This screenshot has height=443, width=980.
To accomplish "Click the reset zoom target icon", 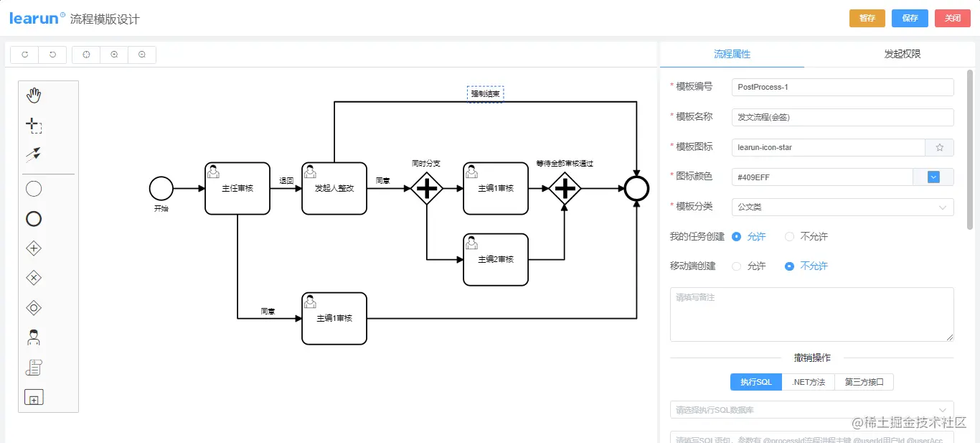I will pos(86,55).
